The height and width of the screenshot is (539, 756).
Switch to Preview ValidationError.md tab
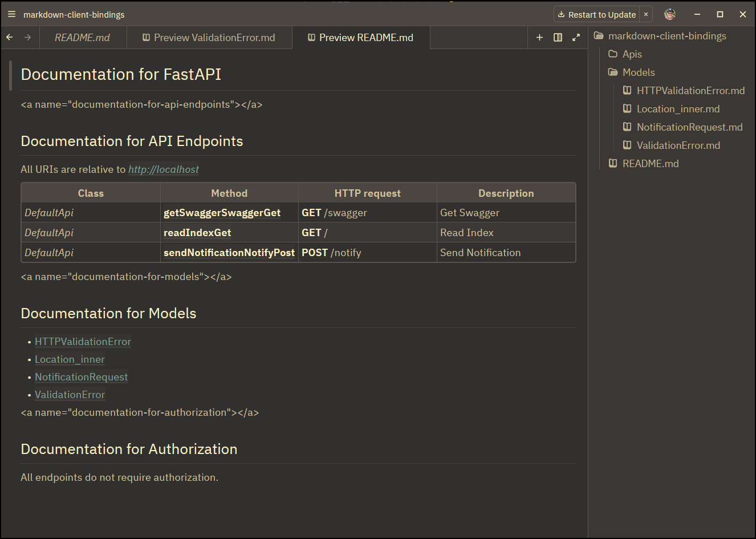pos(209,38)
